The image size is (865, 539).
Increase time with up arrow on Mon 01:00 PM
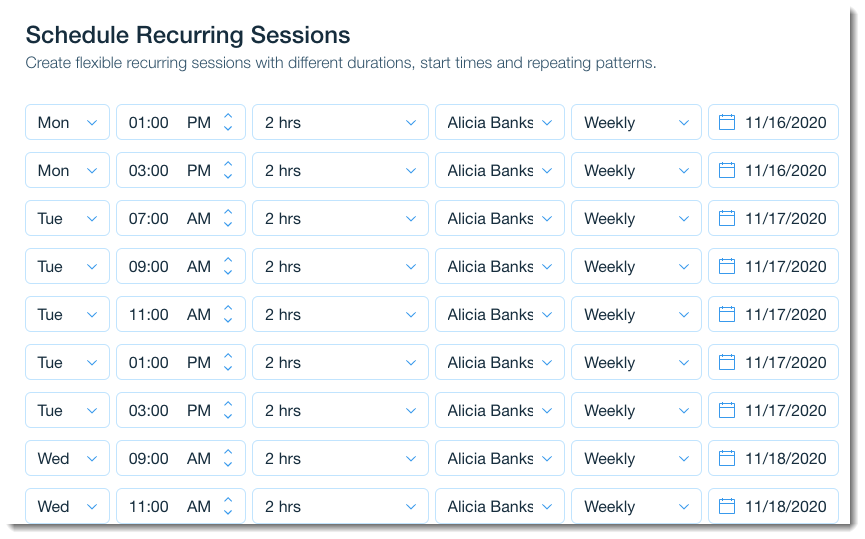point(228,116)
